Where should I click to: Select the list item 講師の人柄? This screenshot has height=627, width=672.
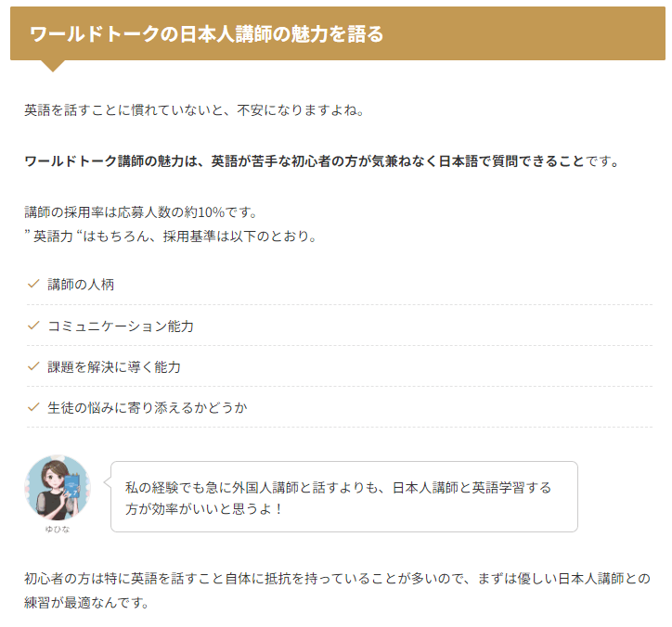click(x=340, y=285)
